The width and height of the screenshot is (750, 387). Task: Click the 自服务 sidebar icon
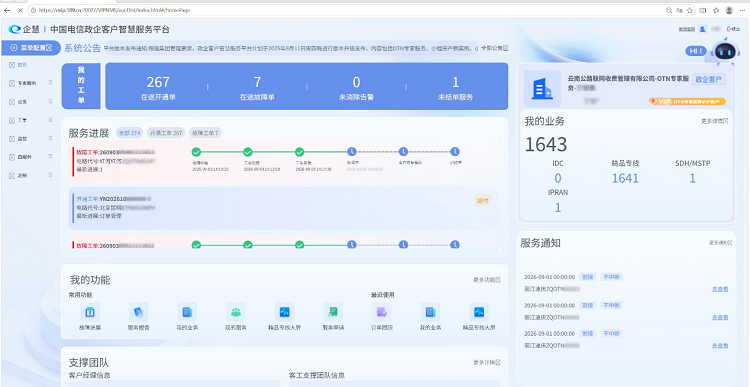point(12,157)
